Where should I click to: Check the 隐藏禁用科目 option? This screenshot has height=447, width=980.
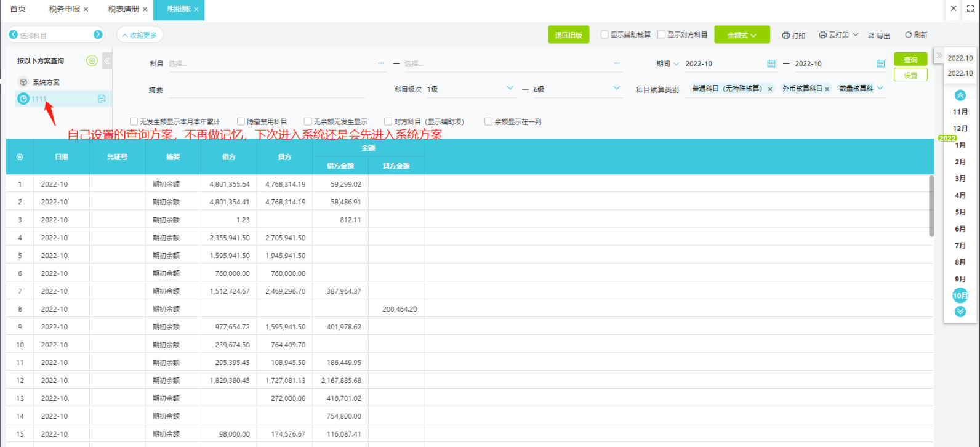tap(241, 122)
